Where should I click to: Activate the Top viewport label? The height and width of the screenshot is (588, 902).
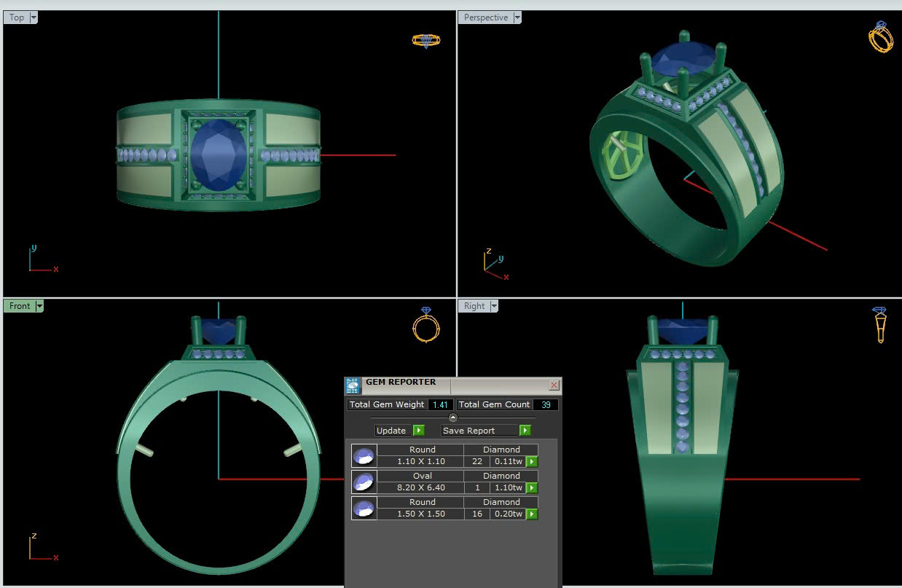pyautogui.click(x=17, y=17)
